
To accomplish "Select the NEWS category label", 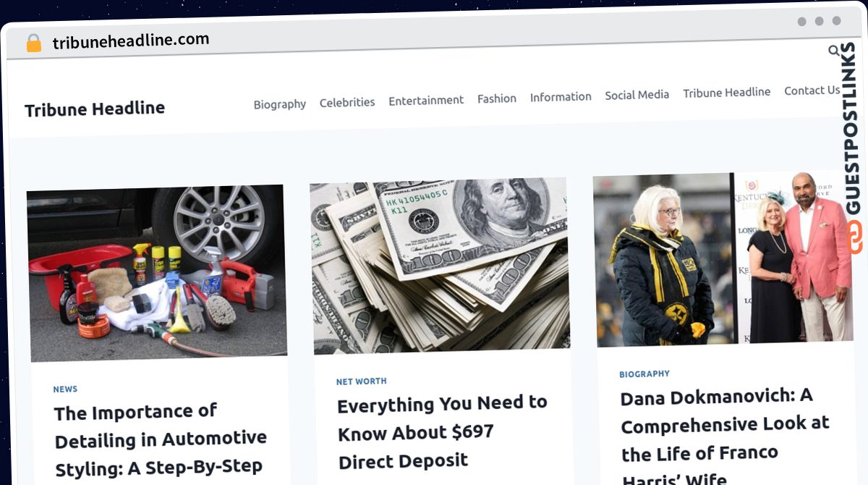I will pyautogui.click(x=65, y=389).
